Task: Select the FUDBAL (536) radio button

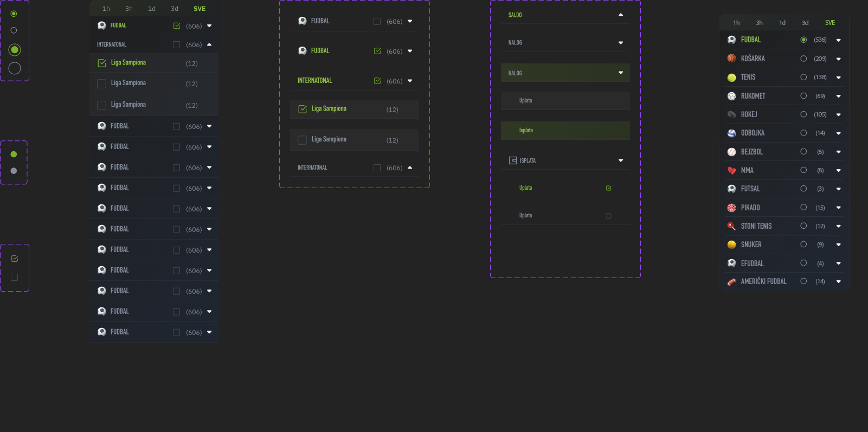Action: pos(803,40)
